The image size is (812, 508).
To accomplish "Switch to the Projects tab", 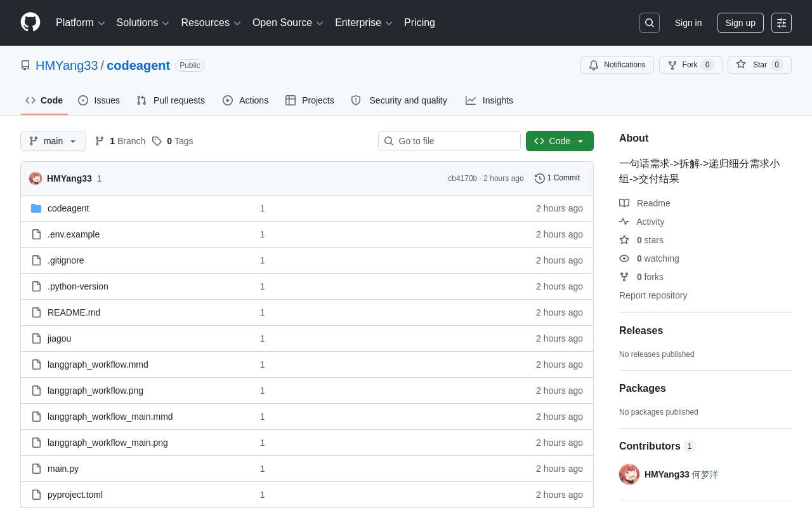I will pyautogui.click(x=310, y=100).
